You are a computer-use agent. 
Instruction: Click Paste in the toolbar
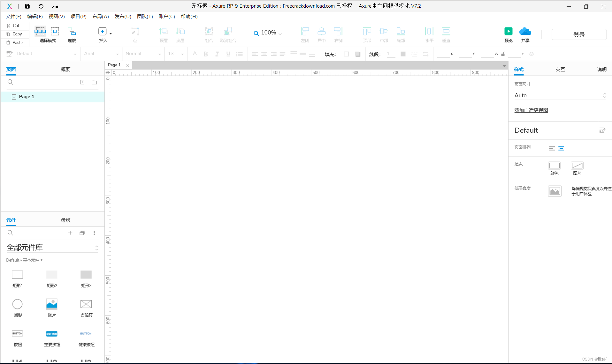(15, 42)
